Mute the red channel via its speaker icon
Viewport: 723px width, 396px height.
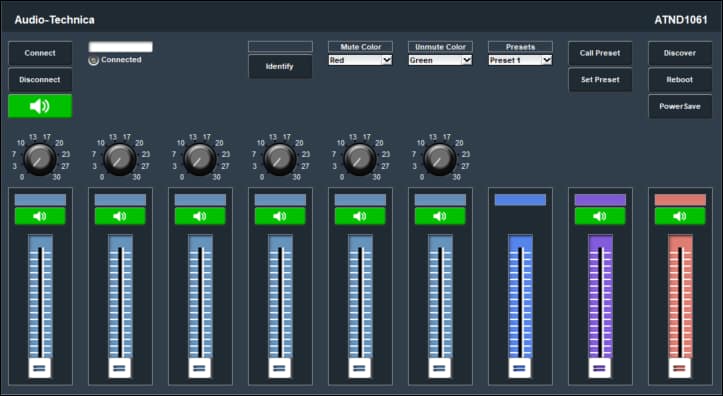tap(680, 216)
